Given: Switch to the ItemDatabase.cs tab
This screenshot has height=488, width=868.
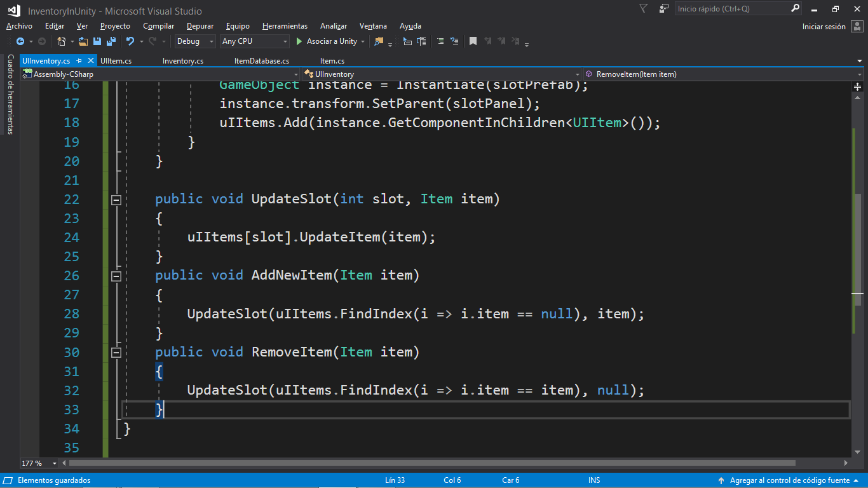Looking at the screenshot, I should point(262,61).
